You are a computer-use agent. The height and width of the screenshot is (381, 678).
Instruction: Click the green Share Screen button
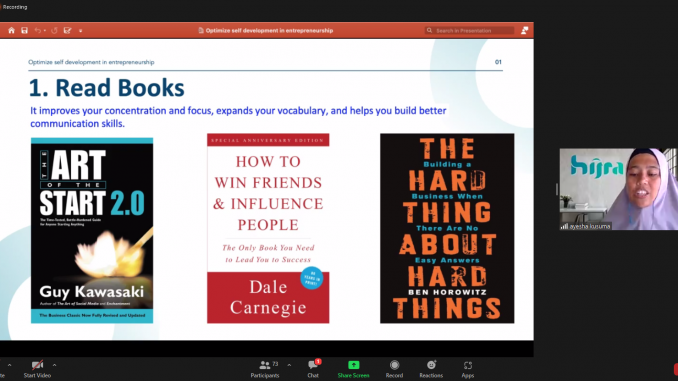pos(353,369)
